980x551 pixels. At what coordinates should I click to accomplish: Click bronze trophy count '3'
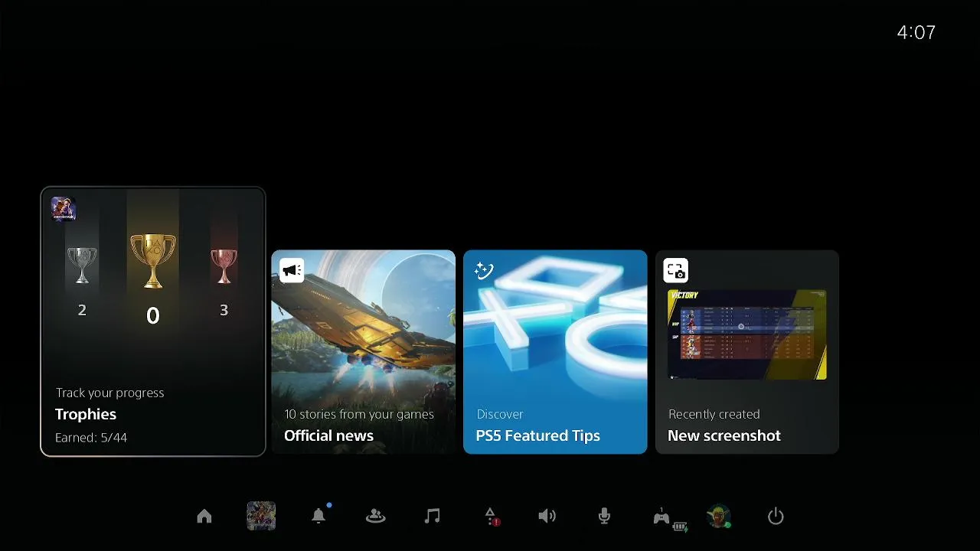[x=224, y=310]
